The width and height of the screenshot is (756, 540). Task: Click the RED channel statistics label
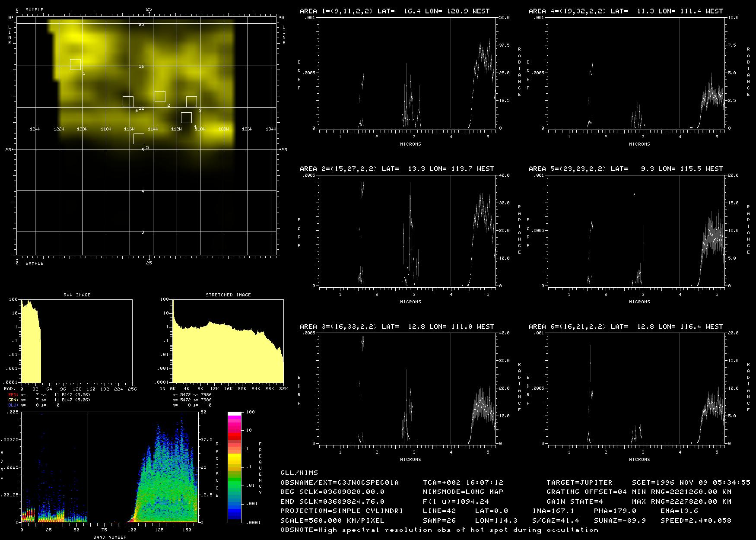[14, 395]
